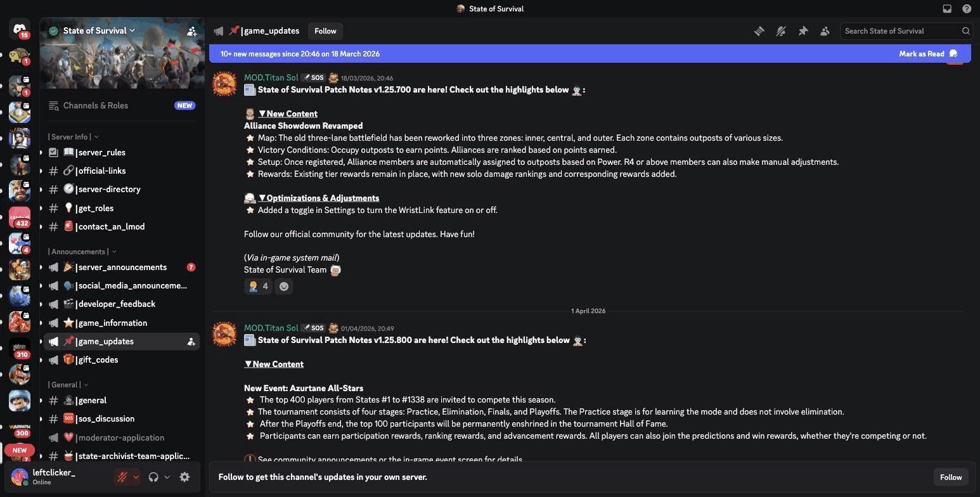Jump to red NEW unread pill in server list
This screenshot has height=497, width=980.
(20, 450)
